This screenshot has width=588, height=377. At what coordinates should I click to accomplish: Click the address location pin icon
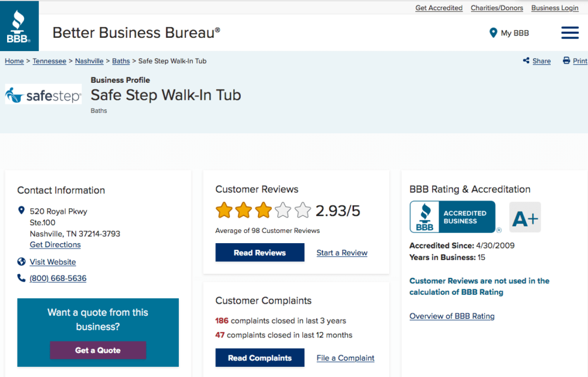20,211
